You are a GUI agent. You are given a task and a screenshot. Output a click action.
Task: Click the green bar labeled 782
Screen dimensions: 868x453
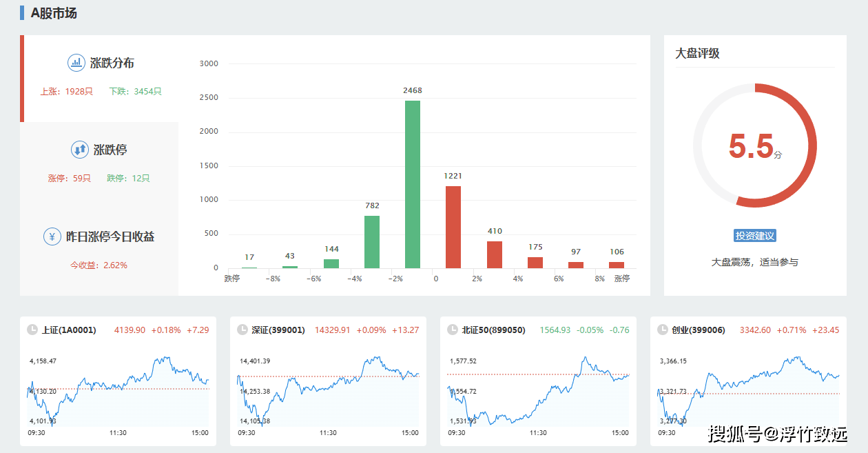tap(372, 242)
